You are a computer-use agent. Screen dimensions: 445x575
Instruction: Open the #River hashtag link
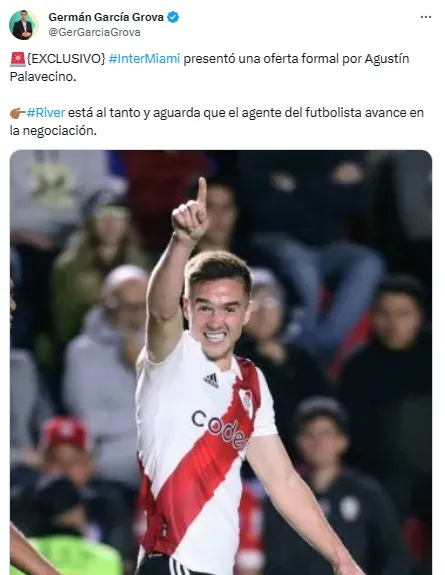coord(46,113)
